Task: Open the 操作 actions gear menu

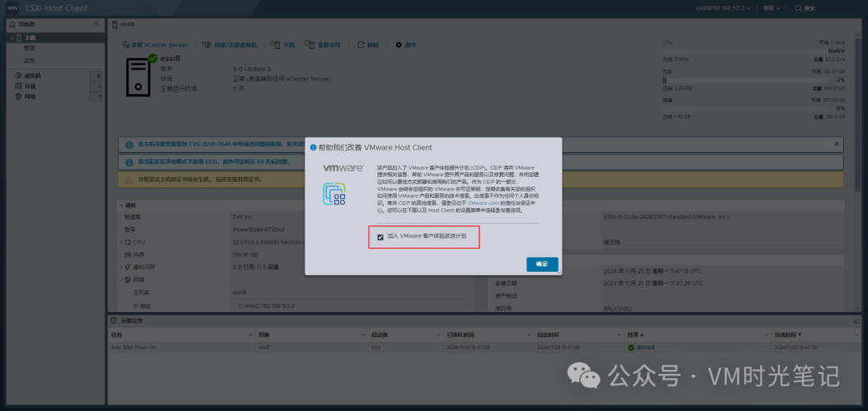Action: pos(405,45)
